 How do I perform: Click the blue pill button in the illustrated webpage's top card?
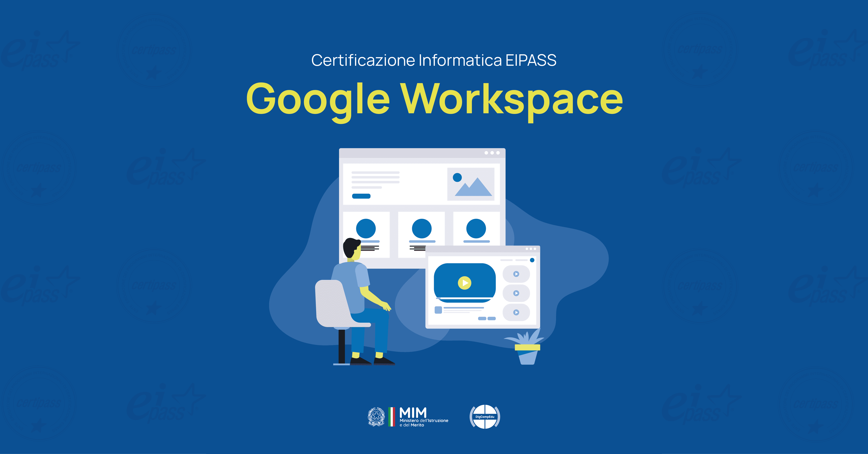(361, 196)
